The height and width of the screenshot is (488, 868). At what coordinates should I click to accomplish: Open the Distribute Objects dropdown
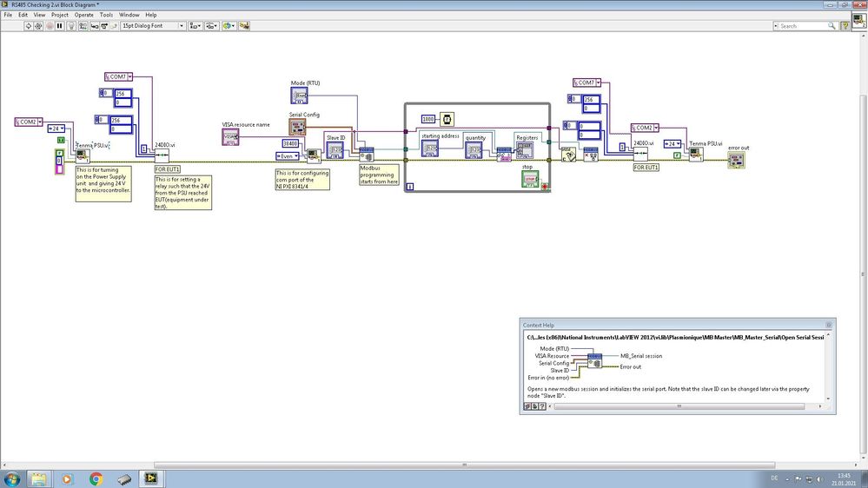tap(211, 26)
